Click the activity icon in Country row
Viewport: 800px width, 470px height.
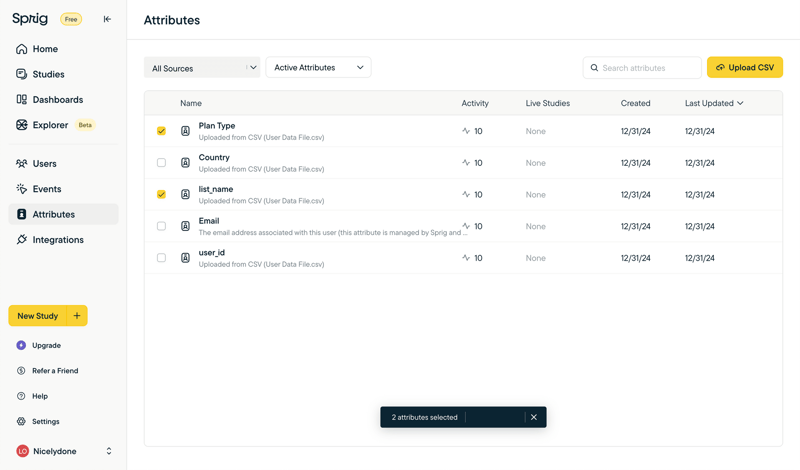tap(466, 163)
